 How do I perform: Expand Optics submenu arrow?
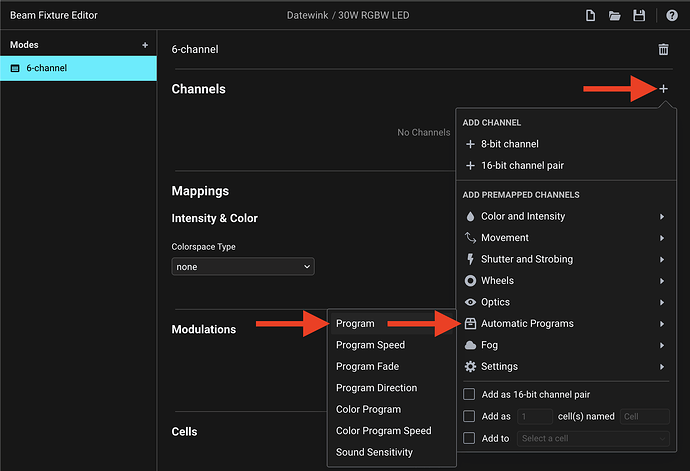[x=662, y=302]
